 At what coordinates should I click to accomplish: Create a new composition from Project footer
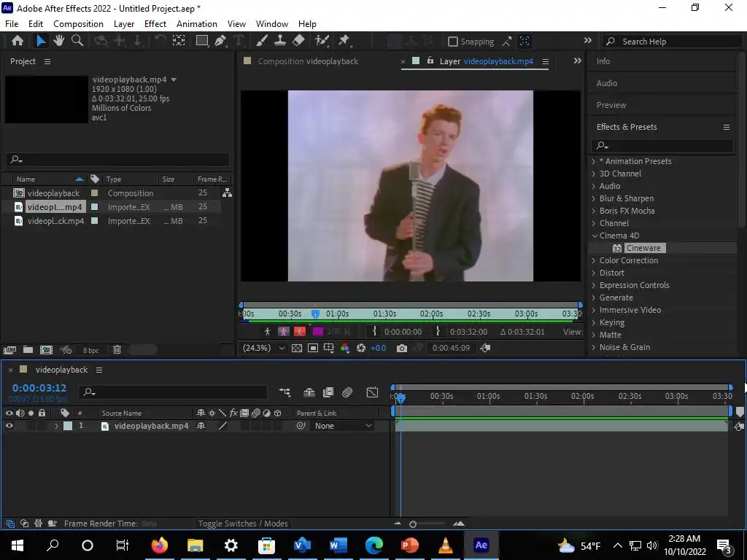click(46, 350)
